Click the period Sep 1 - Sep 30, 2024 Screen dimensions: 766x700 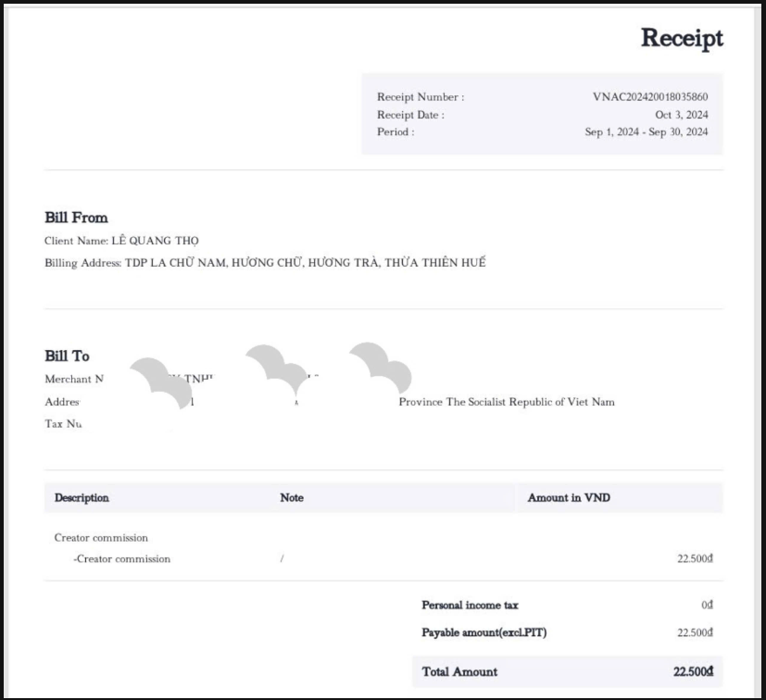(647, 131)
